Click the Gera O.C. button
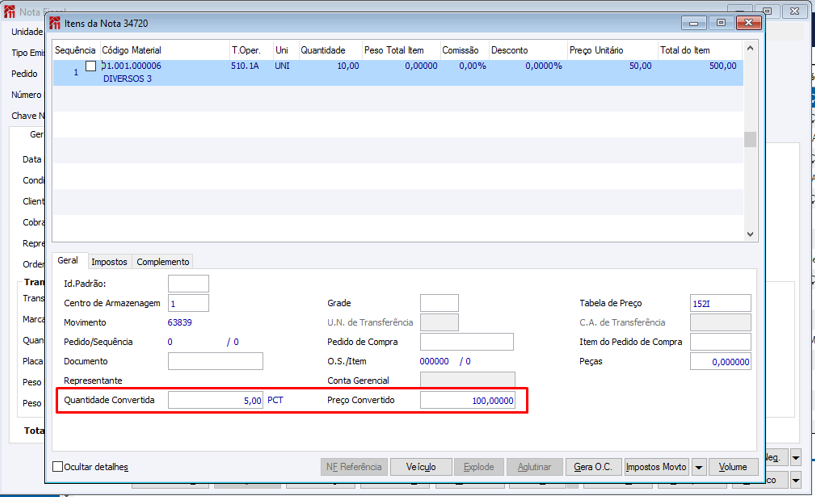 click(x=593, y=467)
